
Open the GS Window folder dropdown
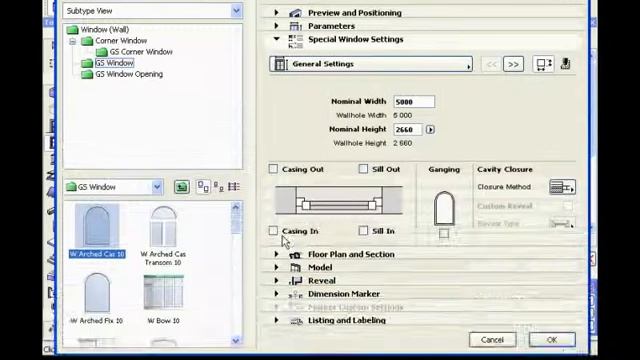[157, 187]
